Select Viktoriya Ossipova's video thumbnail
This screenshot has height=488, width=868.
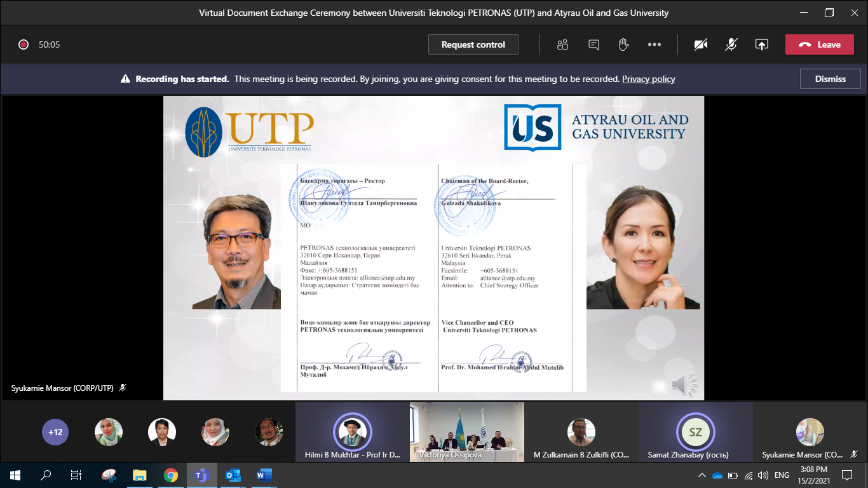click(467, 432)
